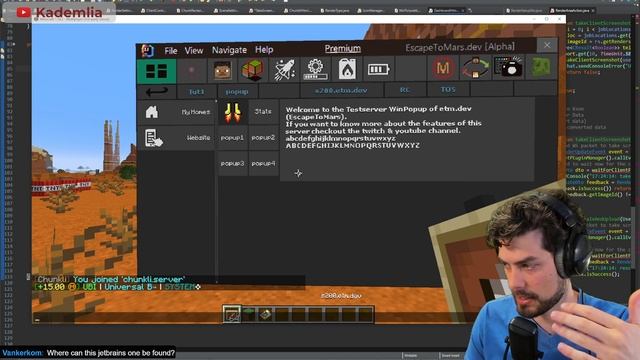Select the second Minecraft hotbar slot
The image size is (640, 360).
click(249, 315)
